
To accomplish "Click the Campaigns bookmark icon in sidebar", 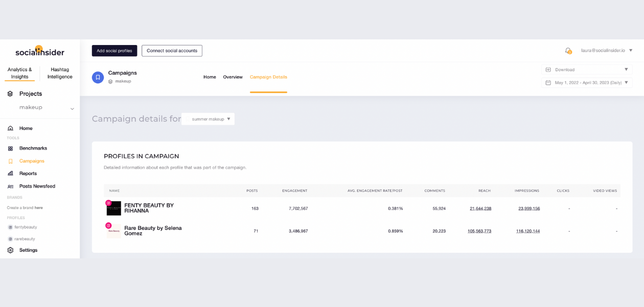I will pyautogui.click(x=10, y=161).
